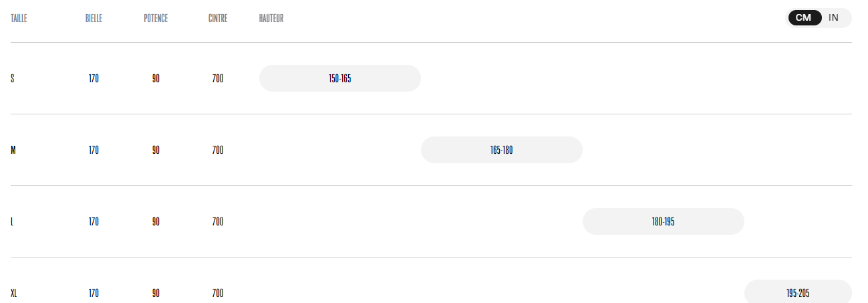Click stem value 90 in M row
This screenshot has width=868, height=303.
[x=156, y=150]
